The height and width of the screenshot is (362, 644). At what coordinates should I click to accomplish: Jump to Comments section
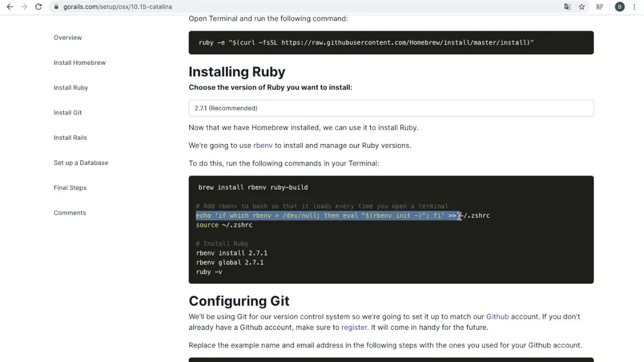[x=70, y=213]
